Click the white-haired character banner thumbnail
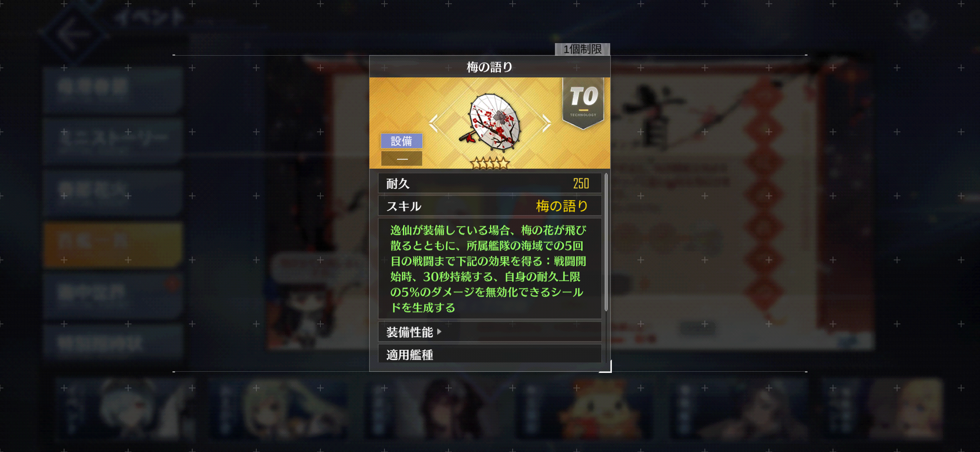Screen dimensions: 980x452 [x=126, y=409]
